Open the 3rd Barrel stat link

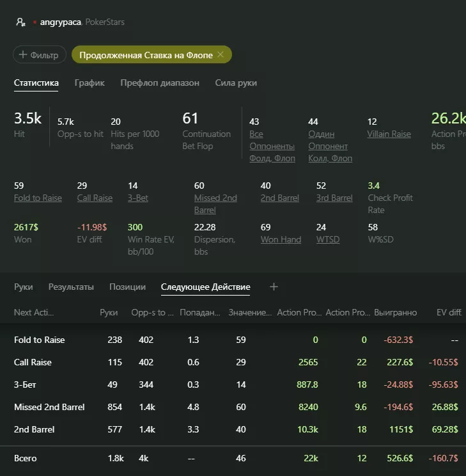click(334, 198)
